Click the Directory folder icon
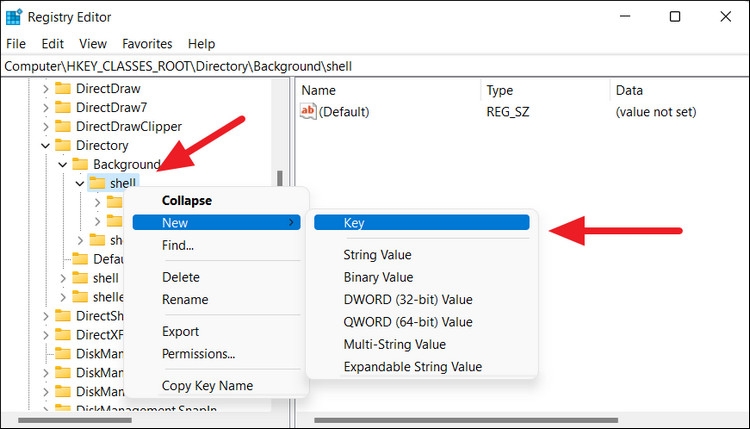 pyautogui.click(x=62, y=145)
